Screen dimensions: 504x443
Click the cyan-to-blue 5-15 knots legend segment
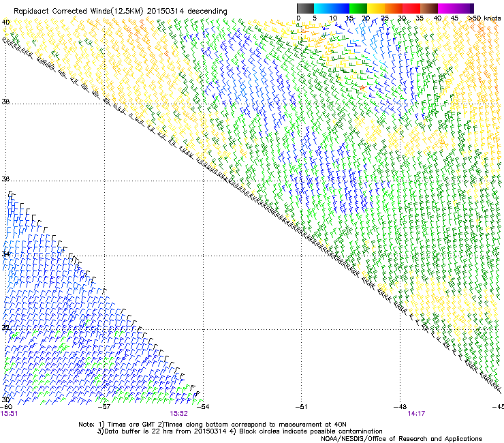click(x=332, y=8)
